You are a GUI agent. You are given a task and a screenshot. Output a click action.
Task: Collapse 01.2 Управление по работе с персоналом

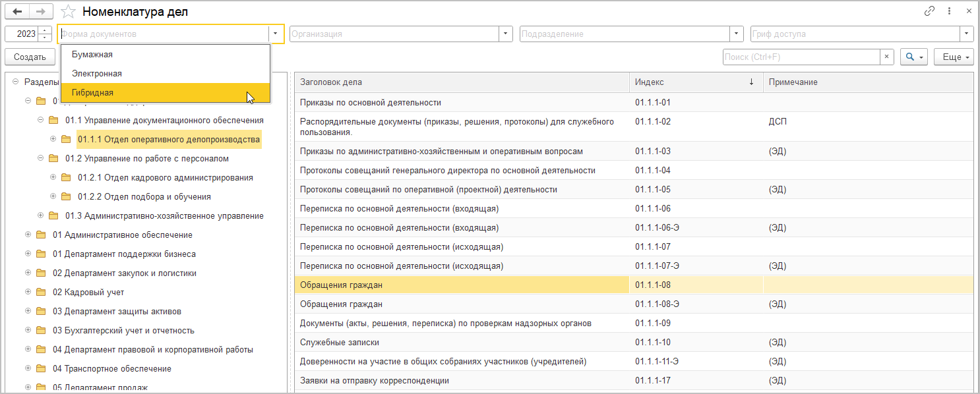[41, 158]
